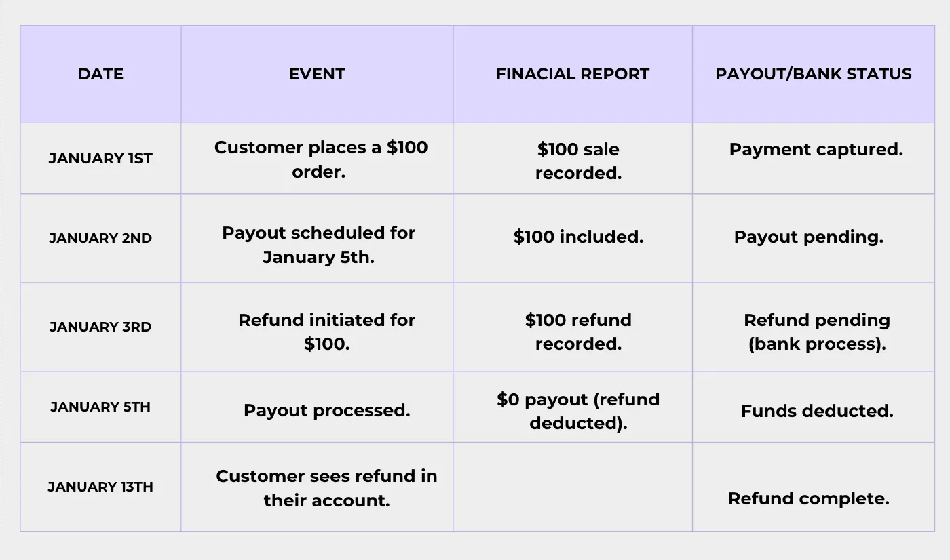Click the DATE column header
Image resolution: width=950 pixels, height=560 pixels.
[x=100, y=75]
